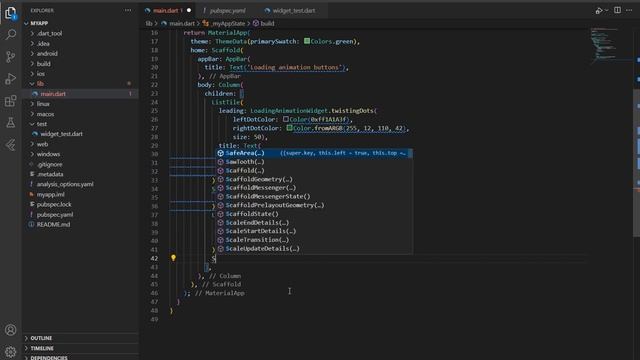Expand the ios folder
Screen dimensions: 640x360
pyautogui.click(x=40, y=74)
